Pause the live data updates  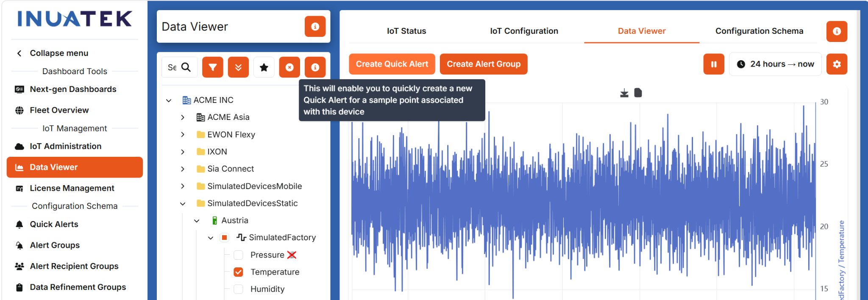pos(714,64)
